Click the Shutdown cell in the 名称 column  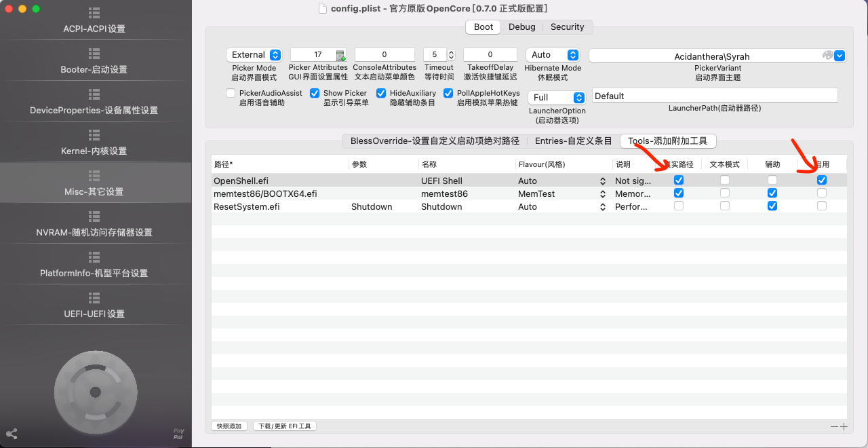[467, 207]
